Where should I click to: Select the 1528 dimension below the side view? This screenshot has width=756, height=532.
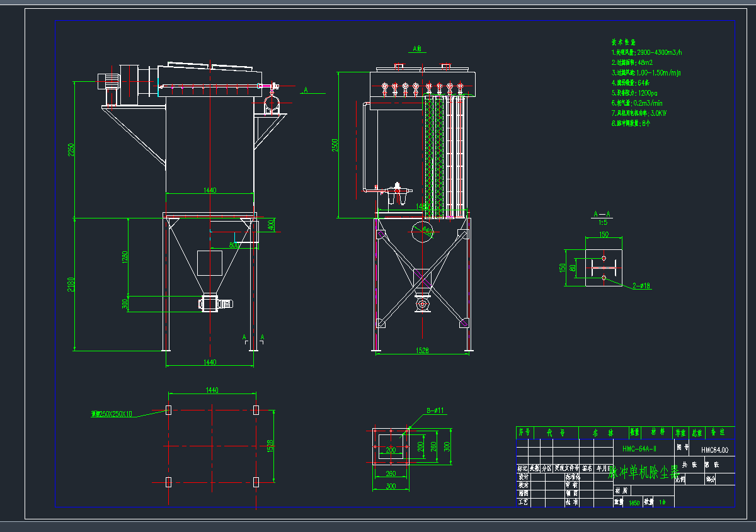tap(422, 351)
